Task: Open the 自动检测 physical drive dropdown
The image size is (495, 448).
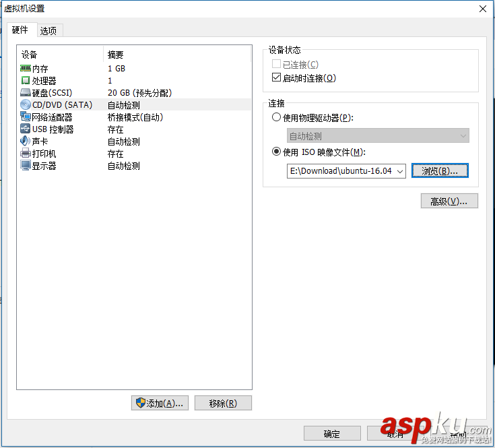Action: [x=378, y=136]
